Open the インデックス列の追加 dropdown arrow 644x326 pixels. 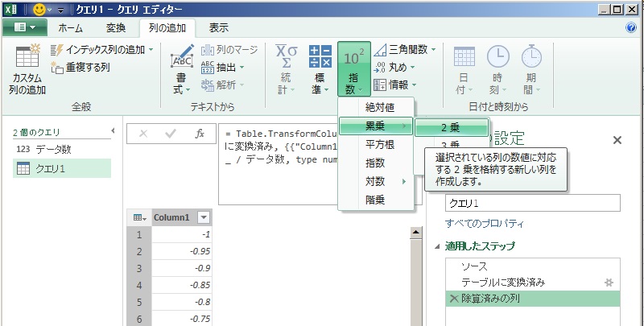(x=151, y=50)
